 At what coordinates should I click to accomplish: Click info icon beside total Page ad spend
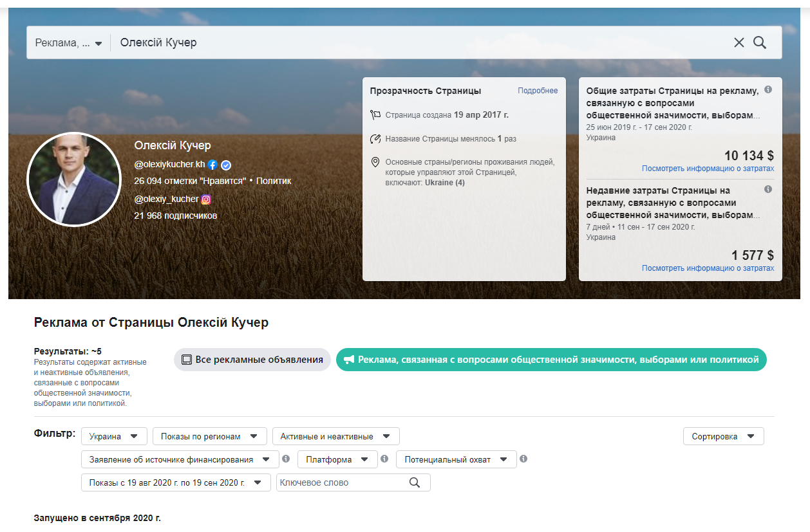tap(768, 90)
